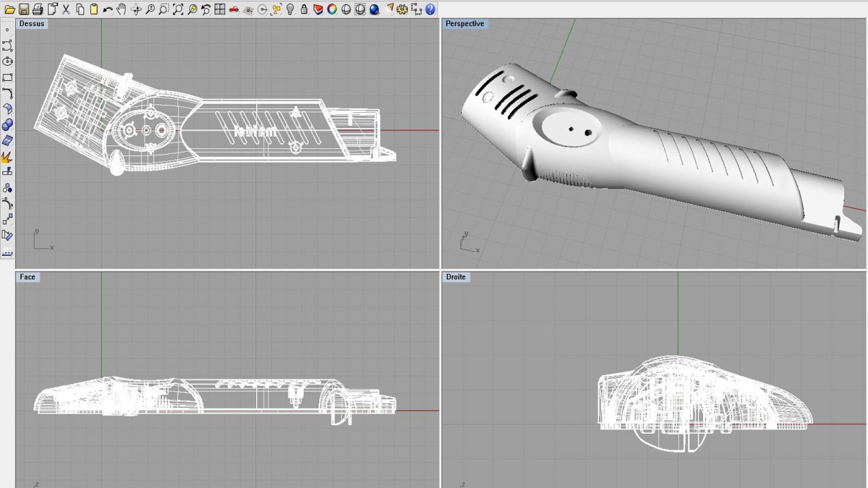
Task: Open the Surface creation tool
Action: click(7, 109)
